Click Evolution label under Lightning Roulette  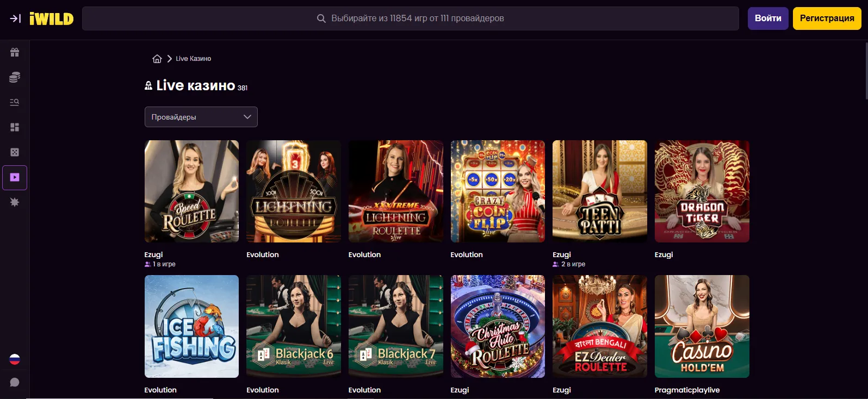click(263, 254)
